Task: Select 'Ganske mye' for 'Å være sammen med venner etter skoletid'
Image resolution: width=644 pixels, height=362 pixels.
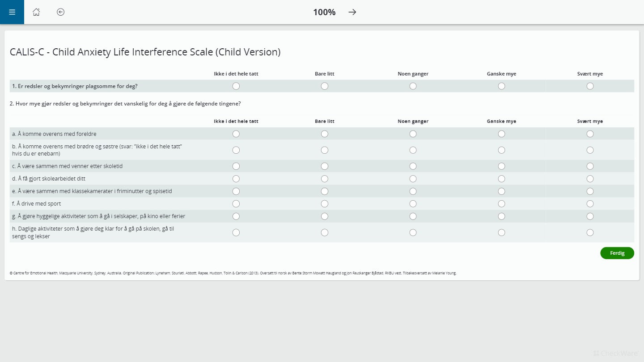Action: tap(501, 166)
